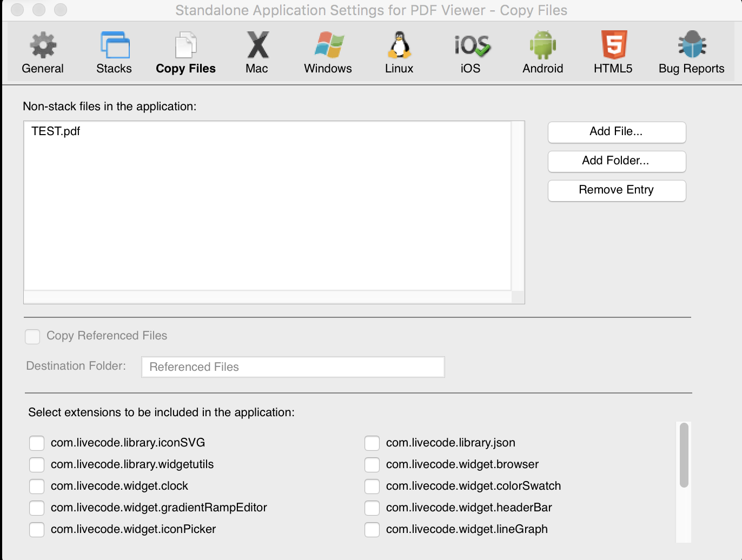742x560 pixels.
Task: Click Remove Entry button
Action: pos(617,190)
